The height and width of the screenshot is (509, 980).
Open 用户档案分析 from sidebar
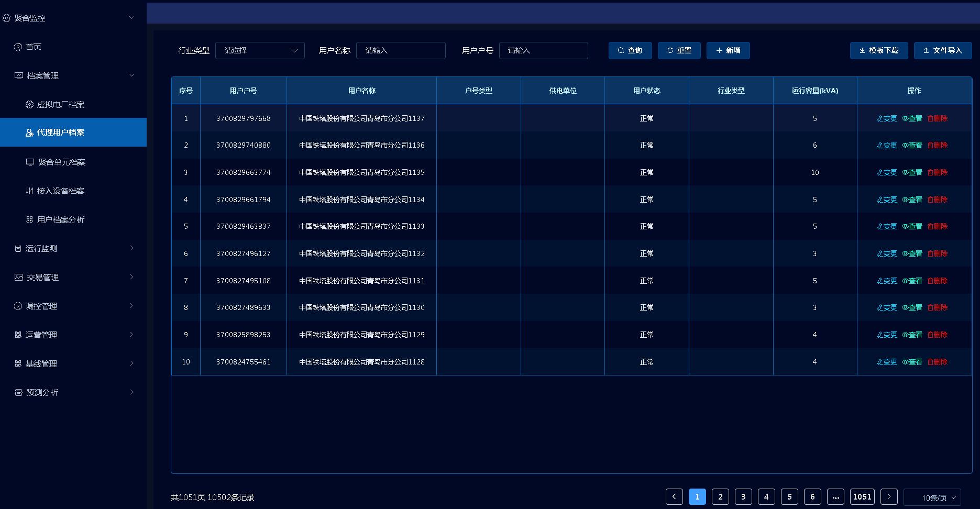point(60,219)
